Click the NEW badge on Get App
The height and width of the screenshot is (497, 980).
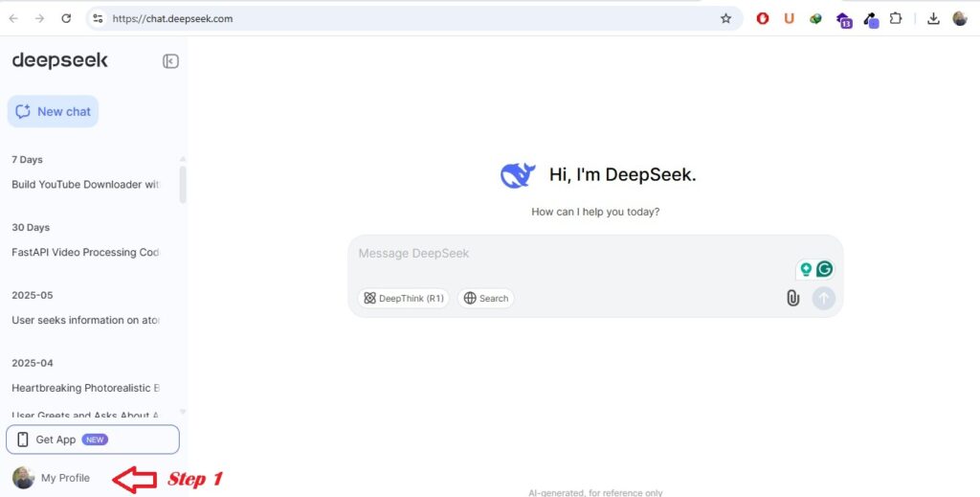pyautogui.click(x=95, y=440)
